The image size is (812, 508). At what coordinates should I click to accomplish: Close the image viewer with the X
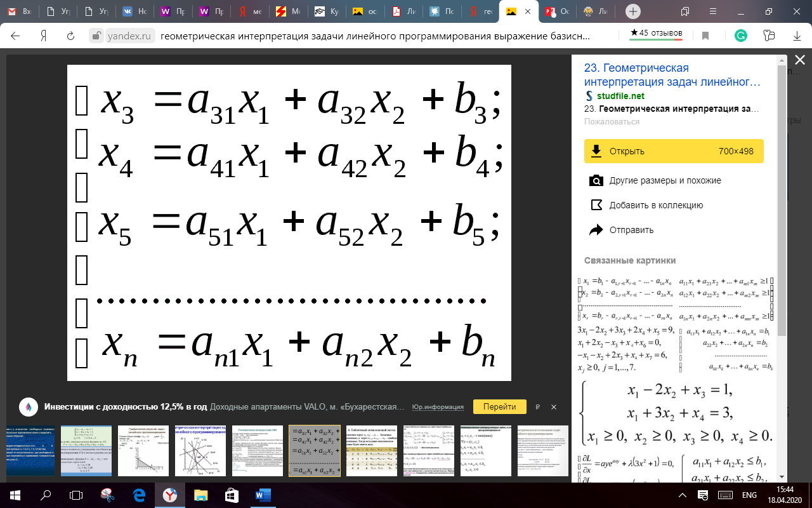[x=799, y=60]
